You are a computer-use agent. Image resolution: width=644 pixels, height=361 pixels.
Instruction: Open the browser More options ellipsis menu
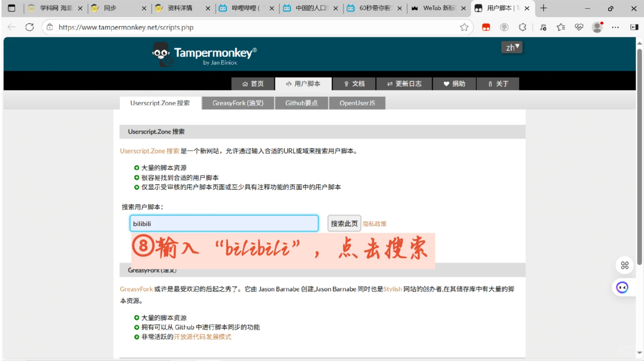pos(616,27)
